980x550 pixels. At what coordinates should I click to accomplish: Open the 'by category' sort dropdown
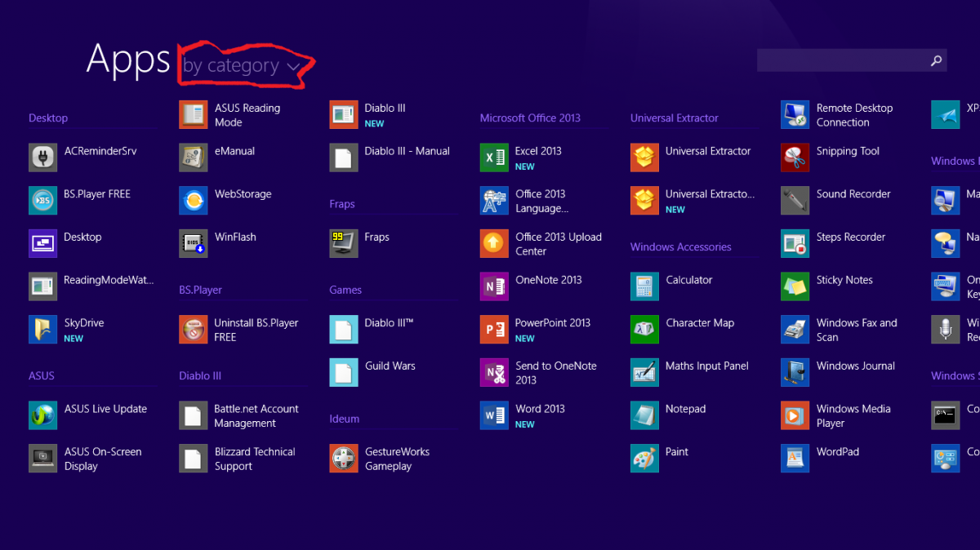(x=242, y=66)
